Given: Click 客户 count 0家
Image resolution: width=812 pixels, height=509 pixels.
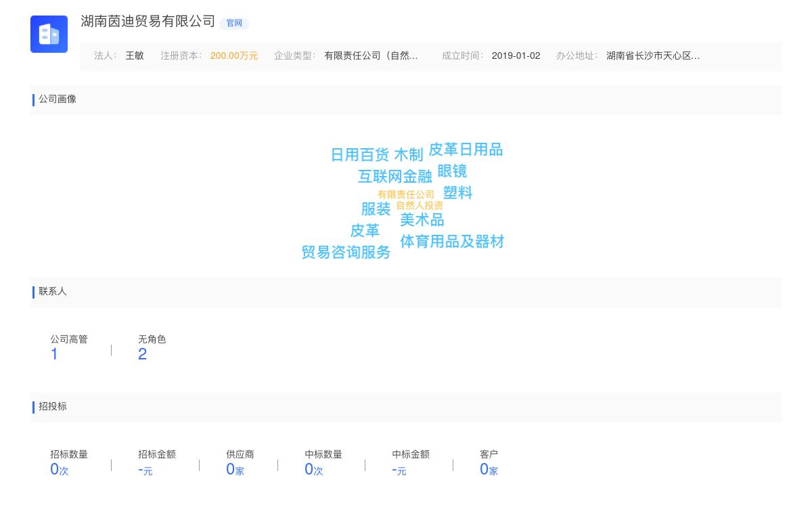Looking at the screenshot, I should [489, 470].
